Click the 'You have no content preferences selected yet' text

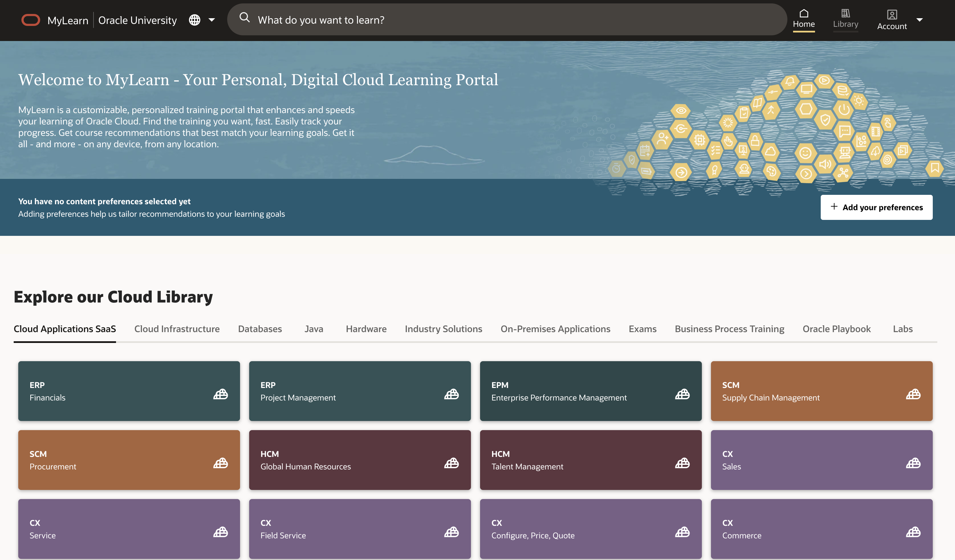pyautogui.click(x=104, y=201)
